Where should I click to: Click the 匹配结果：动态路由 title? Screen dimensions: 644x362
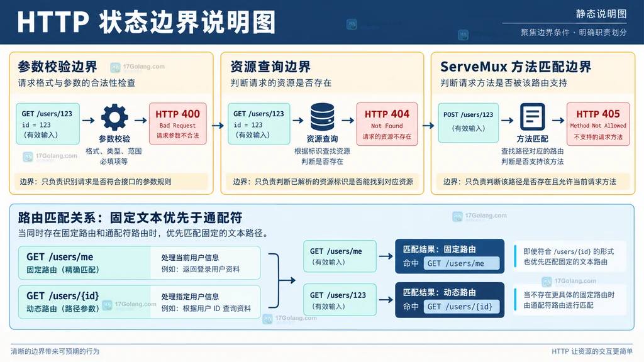coord(439,292)
